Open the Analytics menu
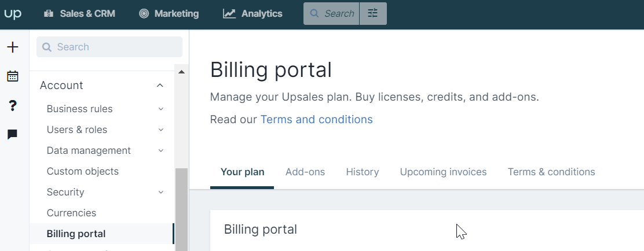This screenshot has height=251, width=644. pyautogui.click(x=253, y=13)
